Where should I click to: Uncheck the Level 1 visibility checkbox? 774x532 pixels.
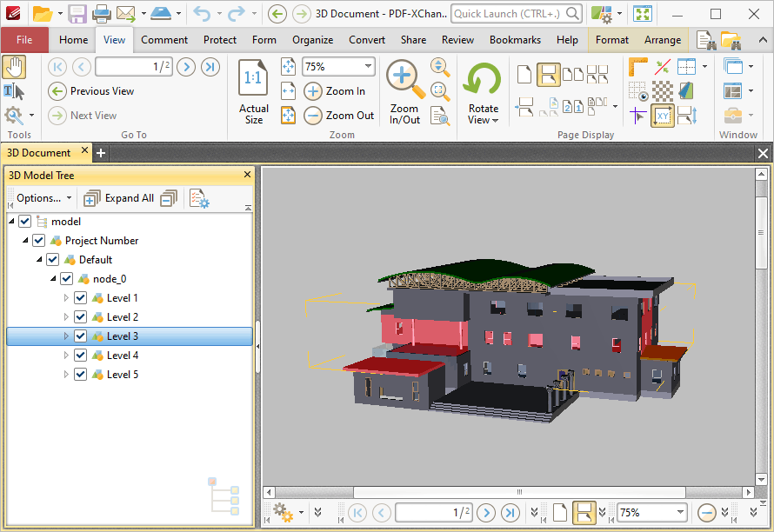coord(81,298)
